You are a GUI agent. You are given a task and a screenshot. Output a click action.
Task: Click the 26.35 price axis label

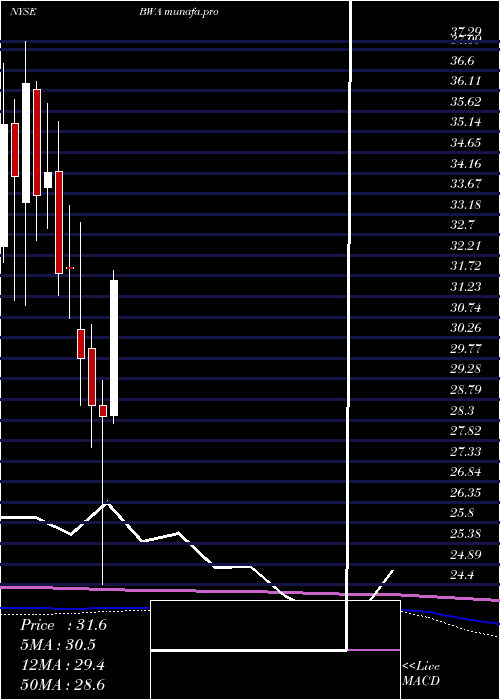point(465,493)
